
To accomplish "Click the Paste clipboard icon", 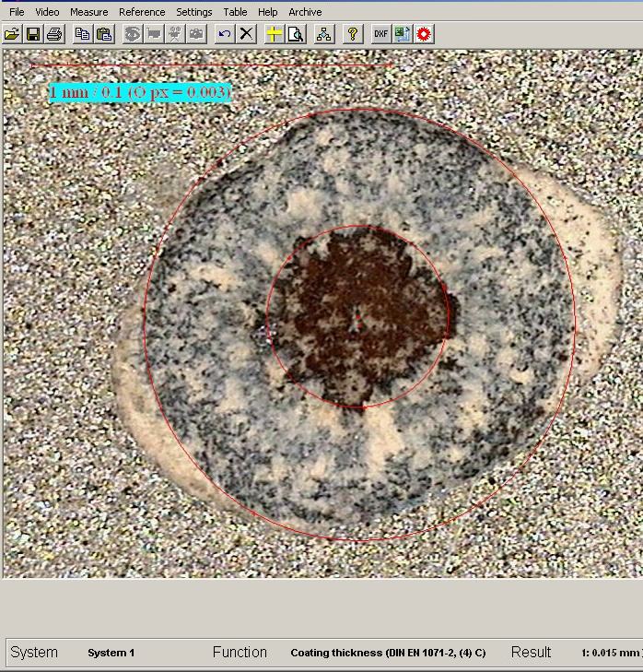I will [104, 34].
